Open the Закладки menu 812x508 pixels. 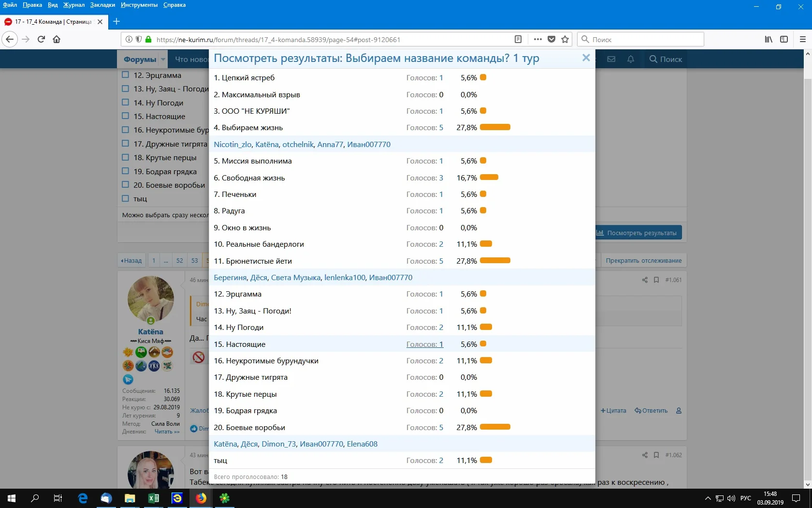pos(102,5)
